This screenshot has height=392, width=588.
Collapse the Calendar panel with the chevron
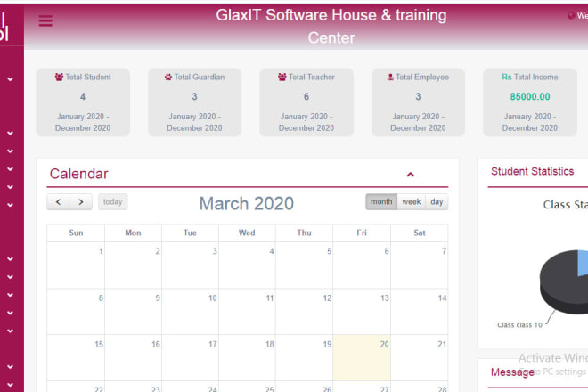411,175
